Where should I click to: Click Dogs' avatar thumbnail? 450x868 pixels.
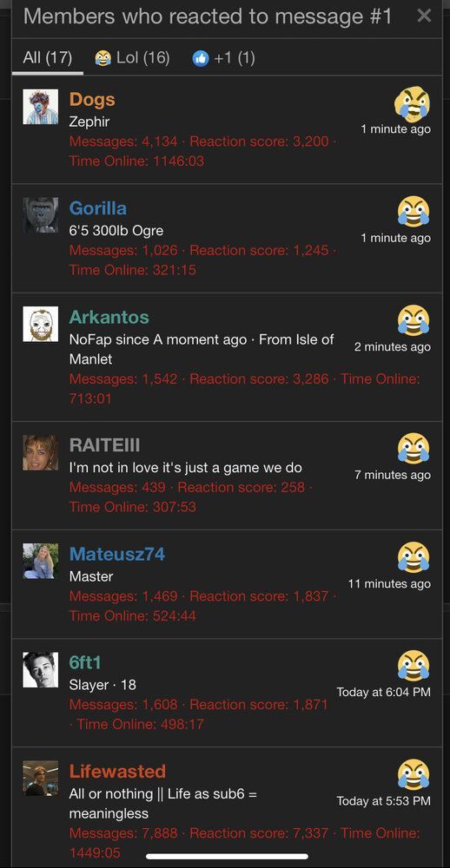point(41,107)
